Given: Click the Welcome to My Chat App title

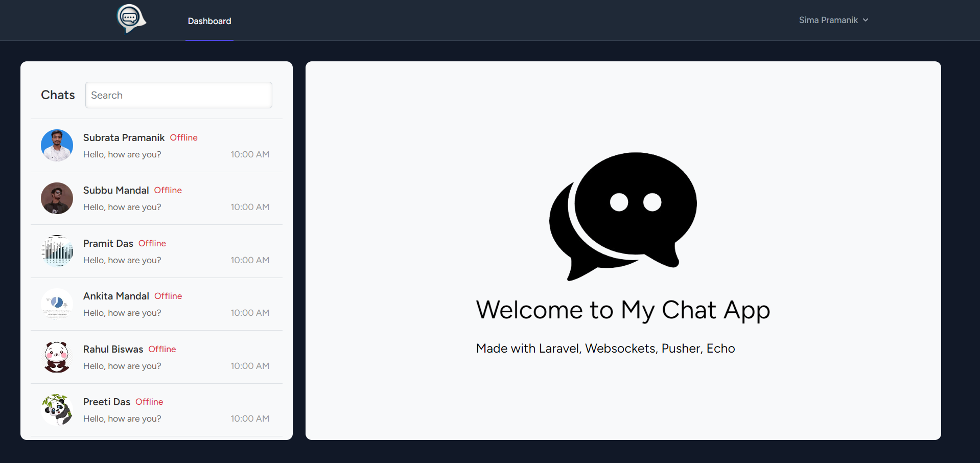Looking at the screenshot, I should (622, 310).
